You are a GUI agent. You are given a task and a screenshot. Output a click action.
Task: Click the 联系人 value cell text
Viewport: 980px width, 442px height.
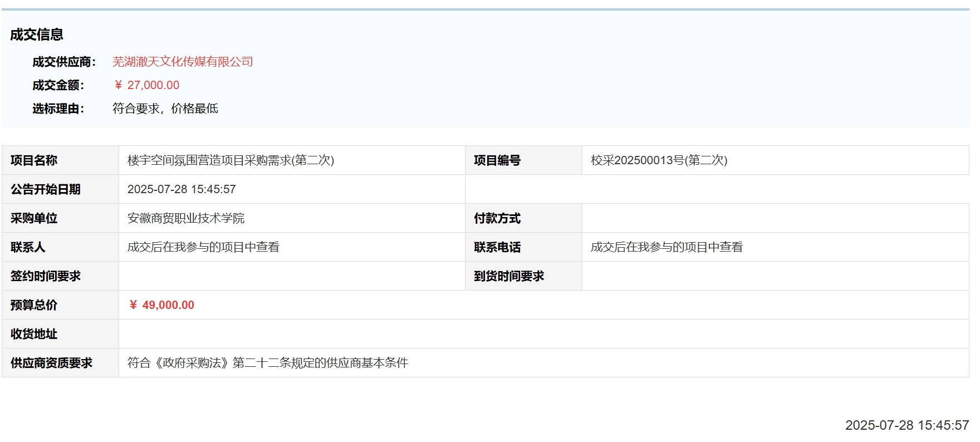coord(203,247)
